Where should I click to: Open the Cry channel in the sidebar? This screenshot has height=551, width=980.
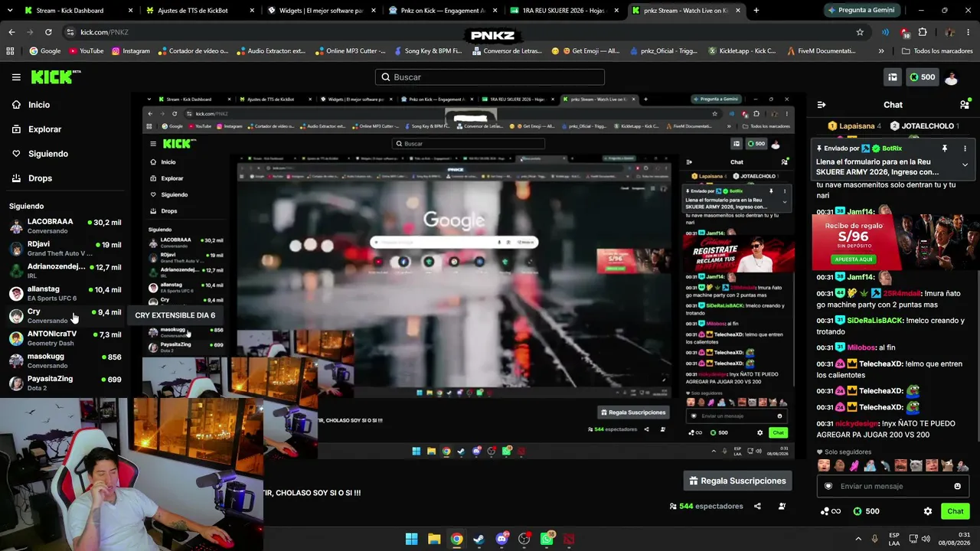pos(65,315)
